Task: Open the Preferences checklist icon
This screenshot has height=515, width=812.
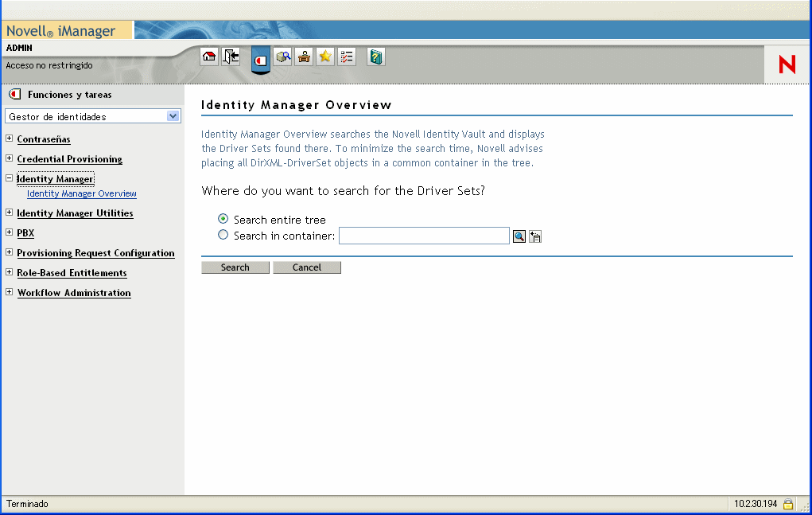Action: pos(347,57)
